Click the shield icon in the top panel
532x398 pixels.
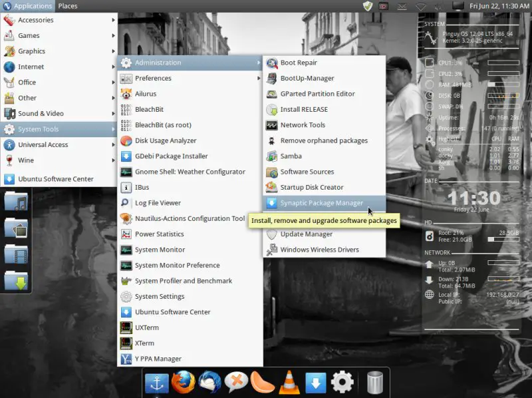(368, 6)
